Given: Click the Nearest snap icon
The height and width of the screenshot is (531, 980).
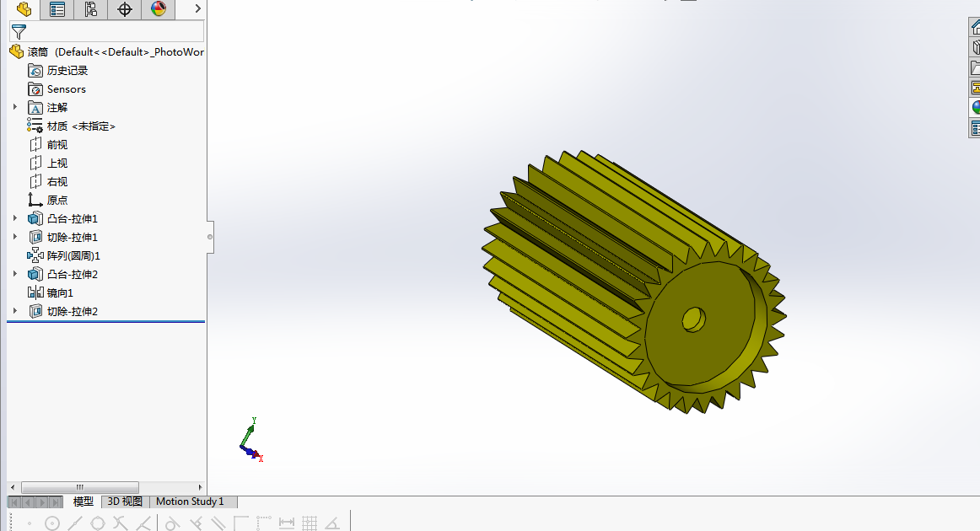Looking at the screenshot, I should (x=143, y=523).
